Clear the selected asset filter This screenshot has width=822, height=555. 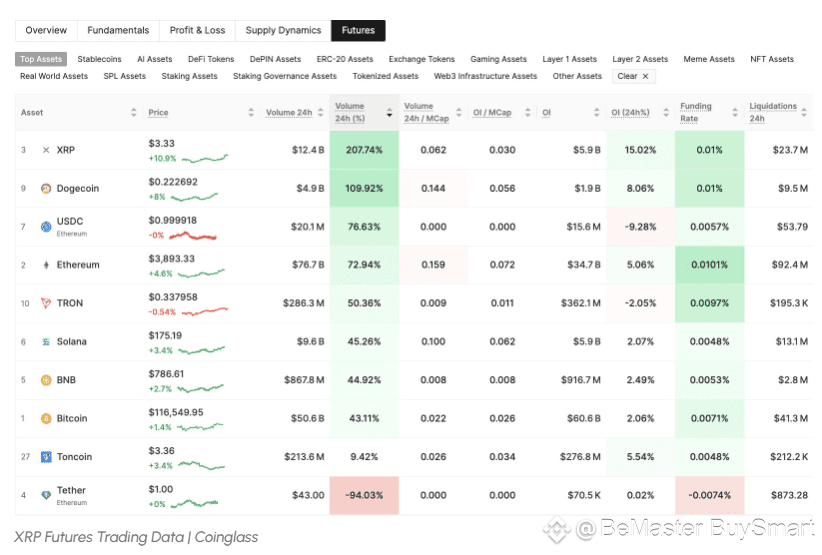[633, 76]
